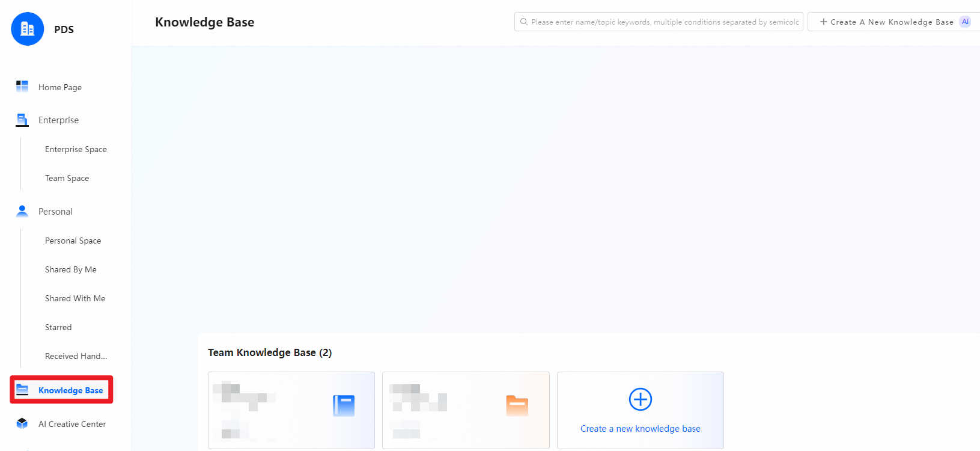
Task: Click 'Team Knowledge Base (2)' heading
Action: 270,352
